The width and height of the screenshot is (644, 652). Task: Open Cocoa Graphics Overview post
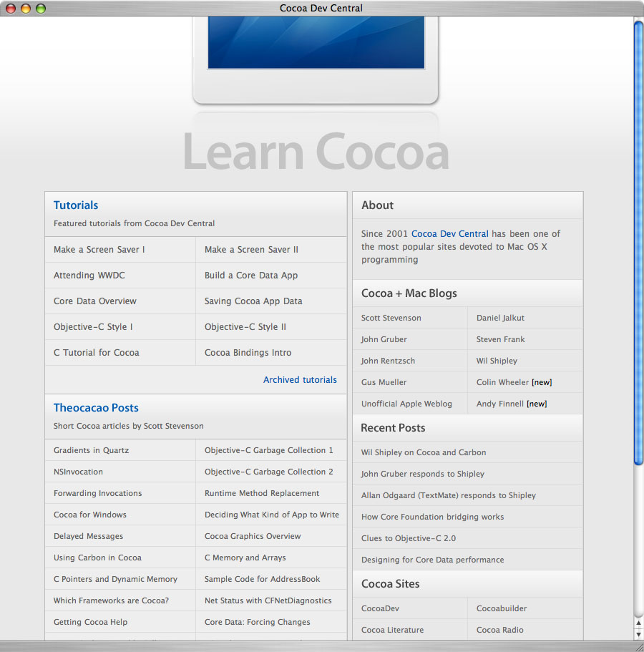(x=253, y=536)
